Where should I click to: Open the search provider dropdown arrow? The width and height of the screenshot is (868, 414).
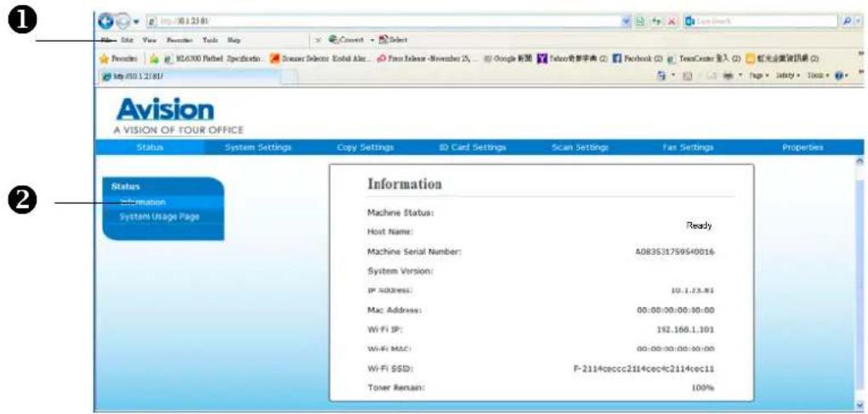pyautogui.click(x=858, y=21)
